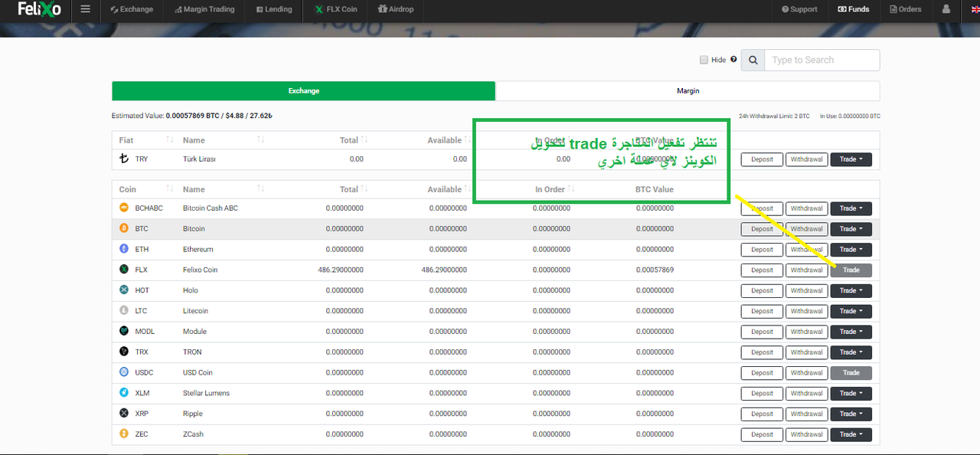The height and width of the screenshot is (455, 980).
Task: Click the Stellar Lumens name cell
Action: [206, 393]
